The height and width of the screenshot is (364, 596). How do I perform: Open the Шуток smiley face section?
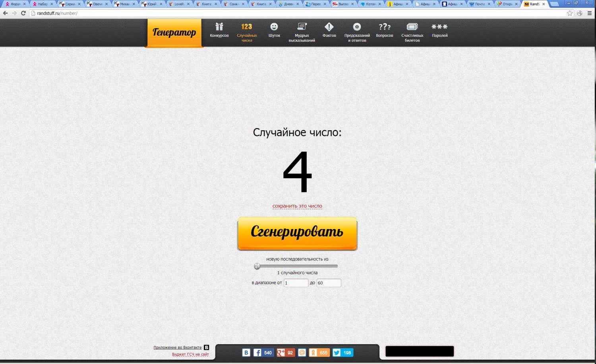tap(274, 31)
